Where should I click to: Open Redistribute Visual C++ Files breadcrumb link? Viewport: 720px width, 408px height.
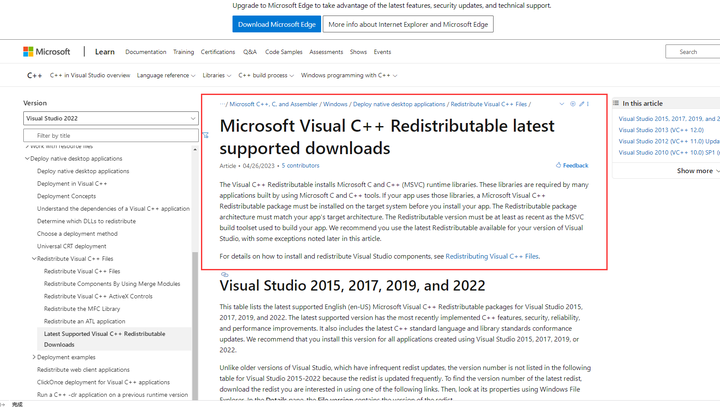coord(489,104)
